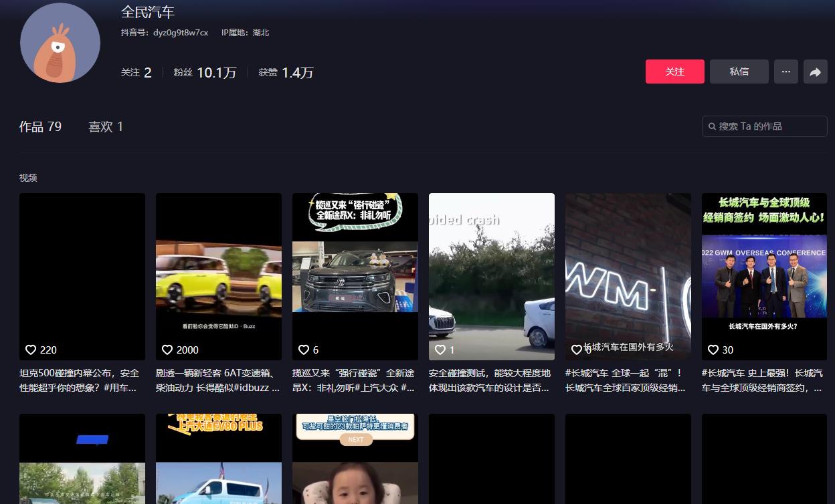Image resolution: width=835 pixels, height=504 pixels.
Task: Click the #长城汽车 史上最强 video title
Action: point(763,380)
